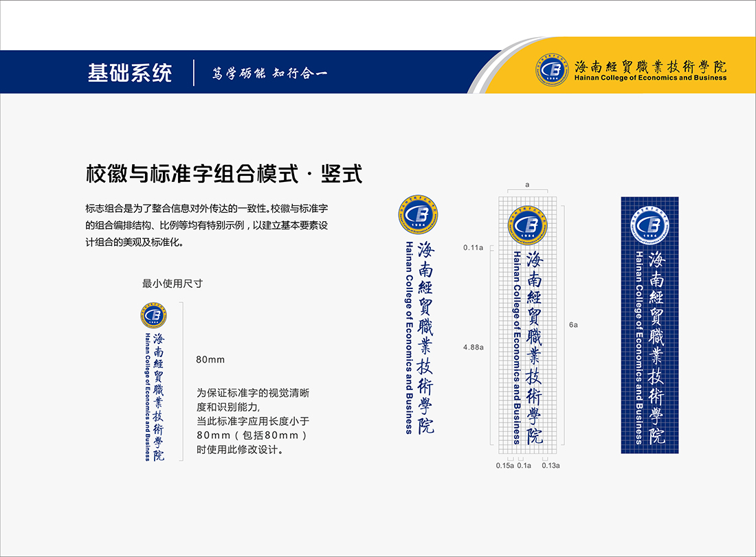This screenshot has height=557, width=756.
Task: Click the heading 校徽与标准字组合模式 · 竖式
Action: [224, 174]
